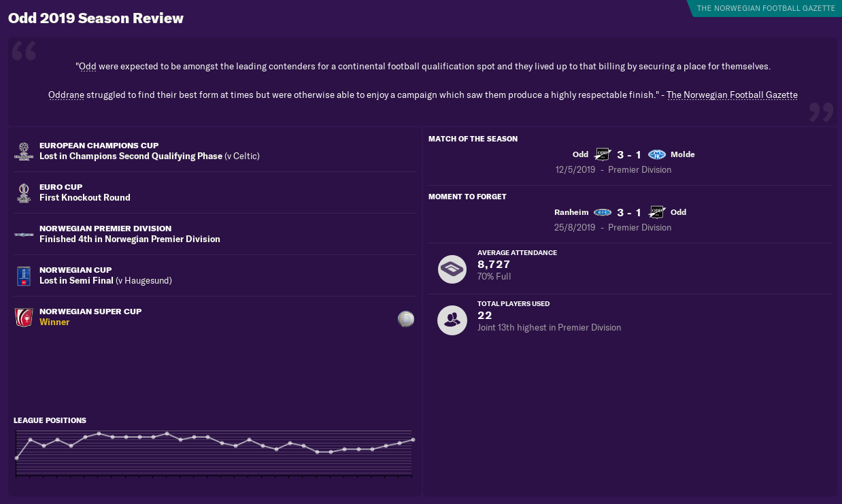The image size is (842, 504).
Task: Click the stadium icon for Average Attendance
Action: point(452,269)
